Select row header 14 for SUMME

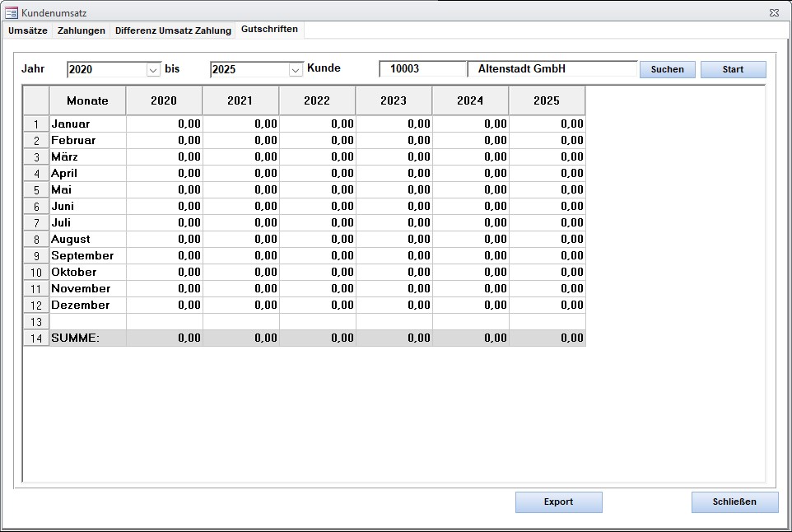pyautogui.click(x=36, y=338)
